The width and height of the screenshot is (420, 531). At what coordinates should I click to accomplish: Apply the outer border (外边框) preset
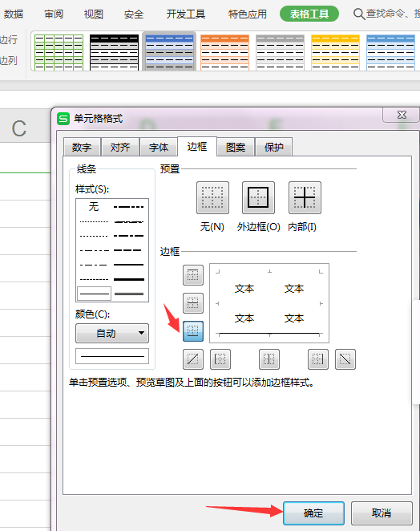(x=258, y=197)
